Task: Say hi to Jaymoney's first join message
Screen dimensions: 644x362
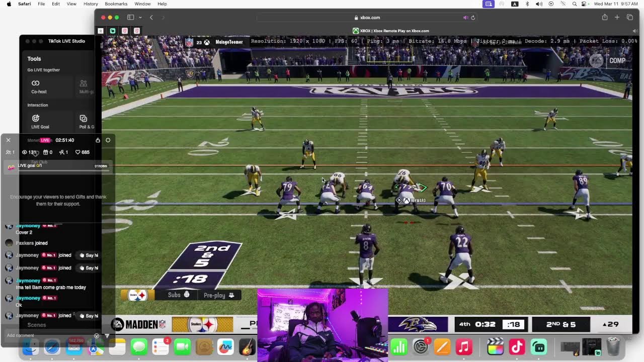Action: point(89,255)
